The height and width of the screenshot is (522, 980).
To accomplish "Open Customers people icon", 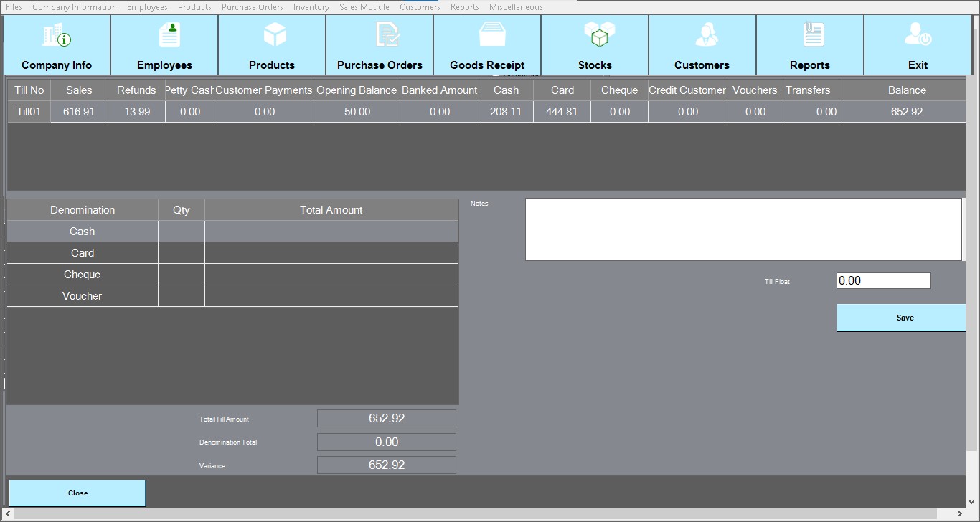I will (706, 35).
